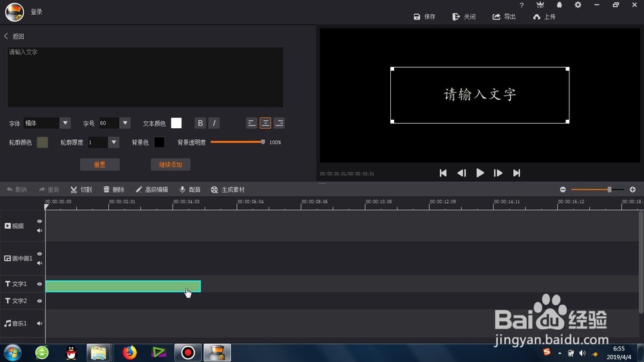Step back one frame in preview
644x362 pixels.
(x=461, y=173)
